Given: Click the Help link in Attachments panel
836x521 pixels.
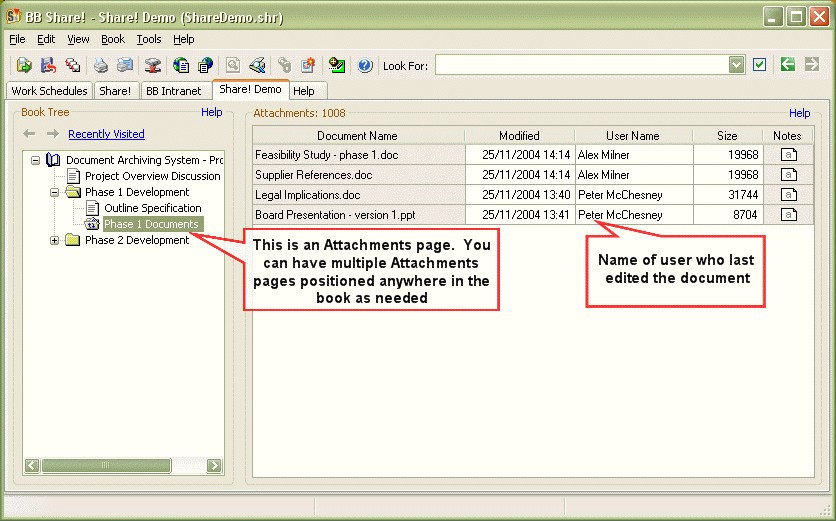Looking at the screenshot, I should click(x=800, y=113).
